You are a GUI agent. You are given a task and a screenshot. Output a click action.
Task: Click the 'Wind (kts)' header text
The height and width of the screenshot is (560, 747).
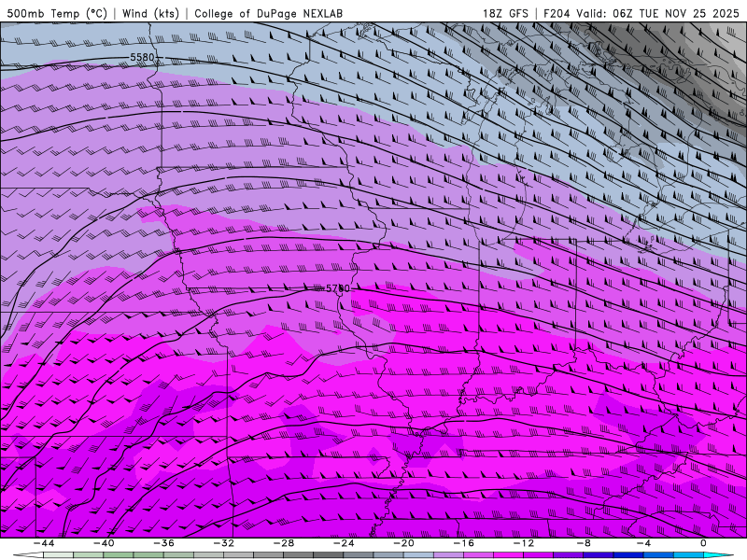tap(150, 13)
